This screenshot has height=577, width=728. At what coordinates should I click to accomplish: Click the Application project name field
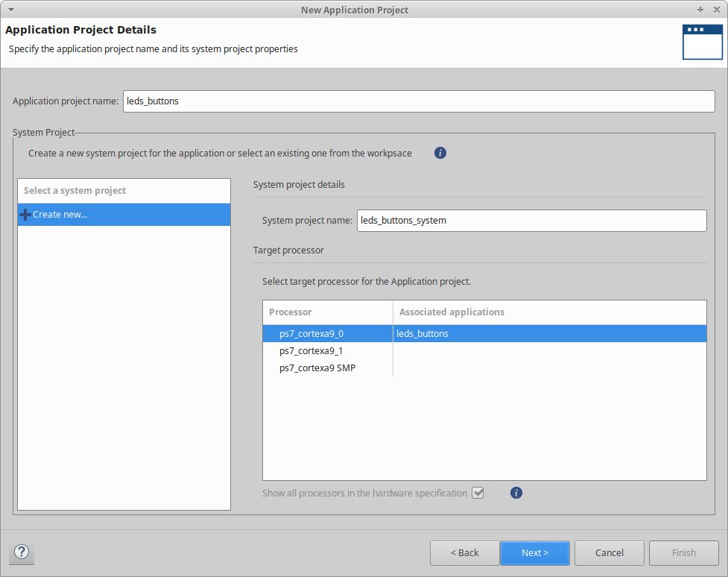pos(418,101)
